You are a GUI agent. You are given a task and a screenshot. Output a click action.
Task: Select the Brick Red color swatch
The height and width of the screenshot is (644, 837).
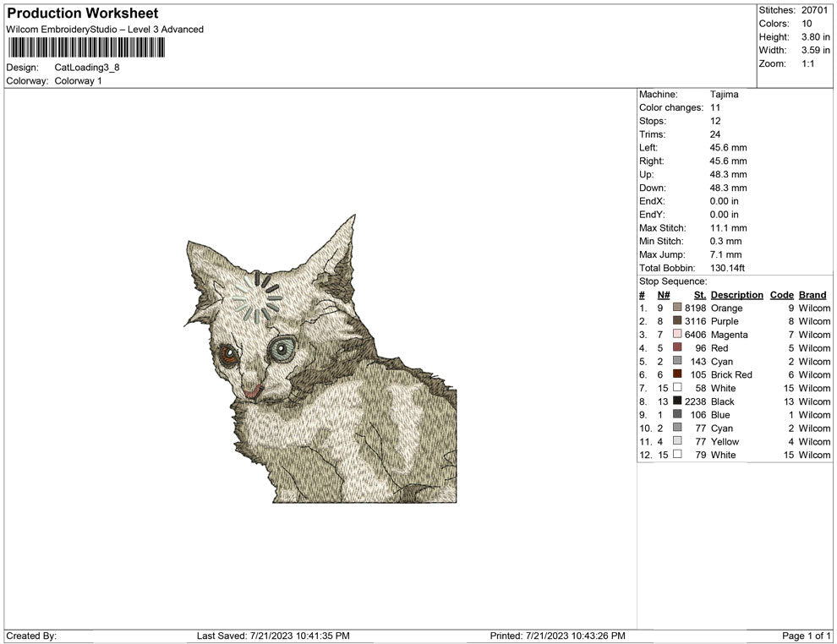[677, 374]
